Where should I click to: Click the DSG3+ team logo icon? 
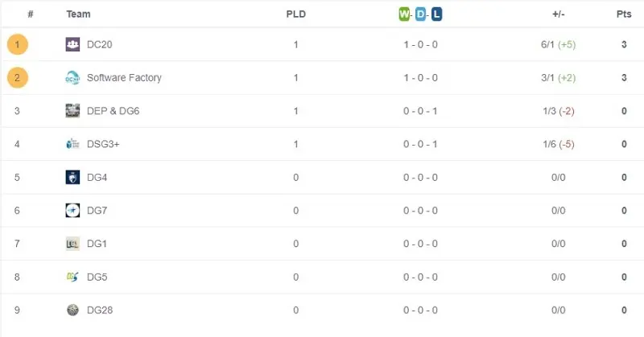[x=72, y=144]
